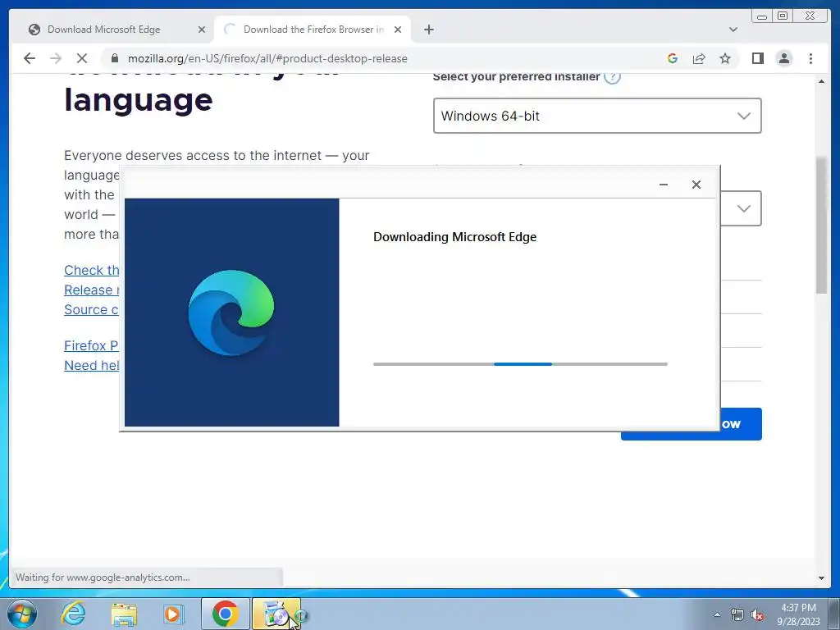Click the scrollbar up arrow
The image size is (840, 630).
821,81
